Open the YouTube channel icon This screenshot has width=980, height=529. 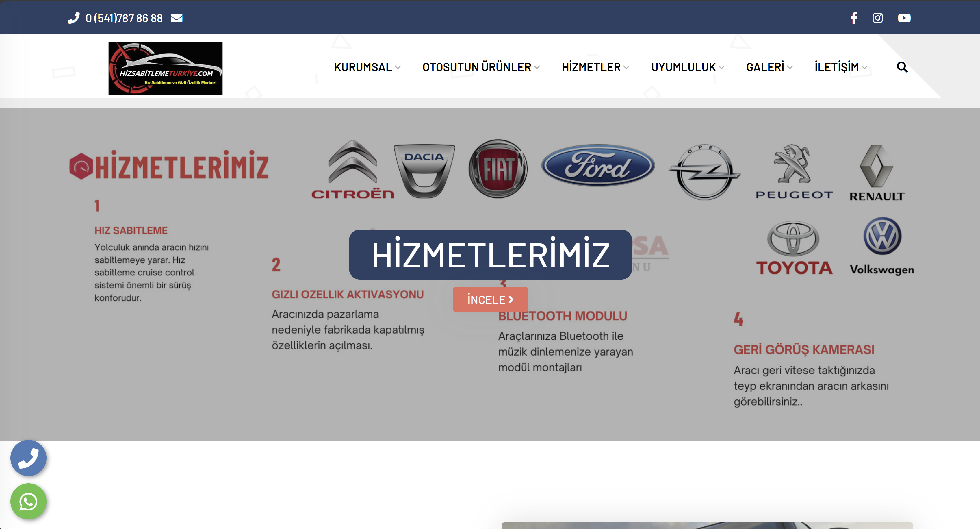(905, 18)
